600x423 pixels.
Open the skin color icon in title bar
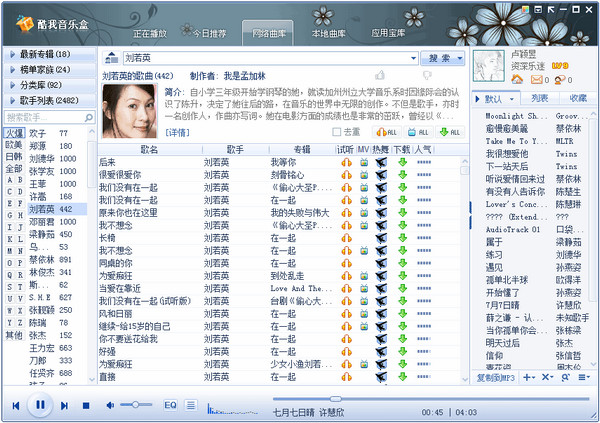525,10
